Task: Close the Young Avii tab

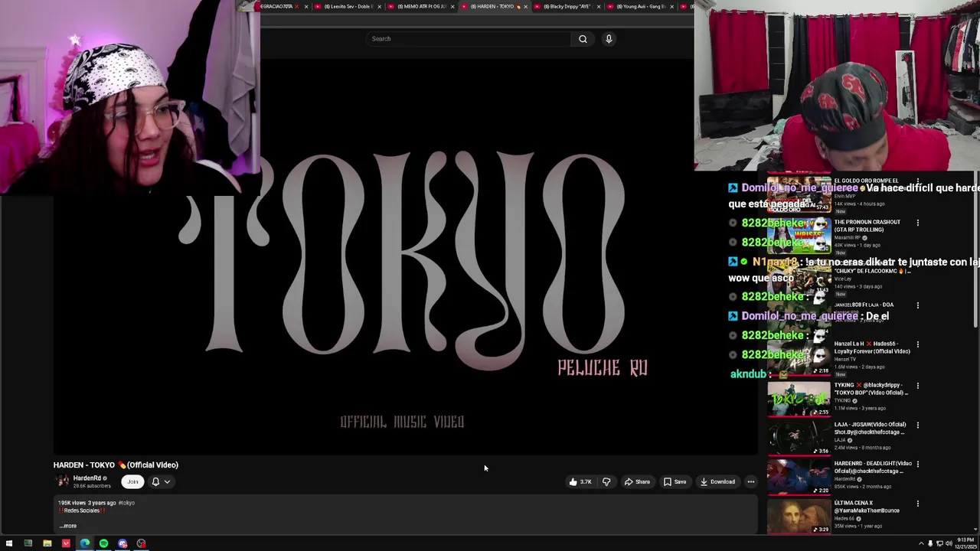Action: [671, 7]
